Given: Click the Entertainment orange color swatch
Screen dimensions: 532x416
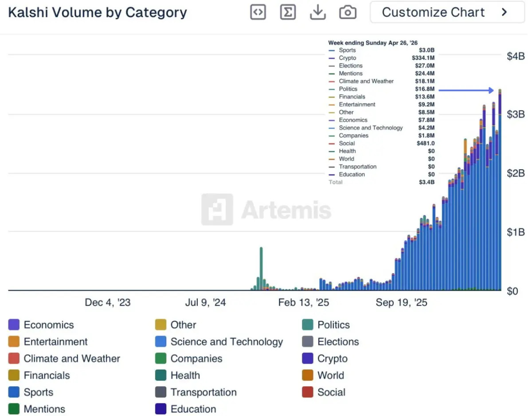Looking at the screenshot, I should [x=14, y=342].
